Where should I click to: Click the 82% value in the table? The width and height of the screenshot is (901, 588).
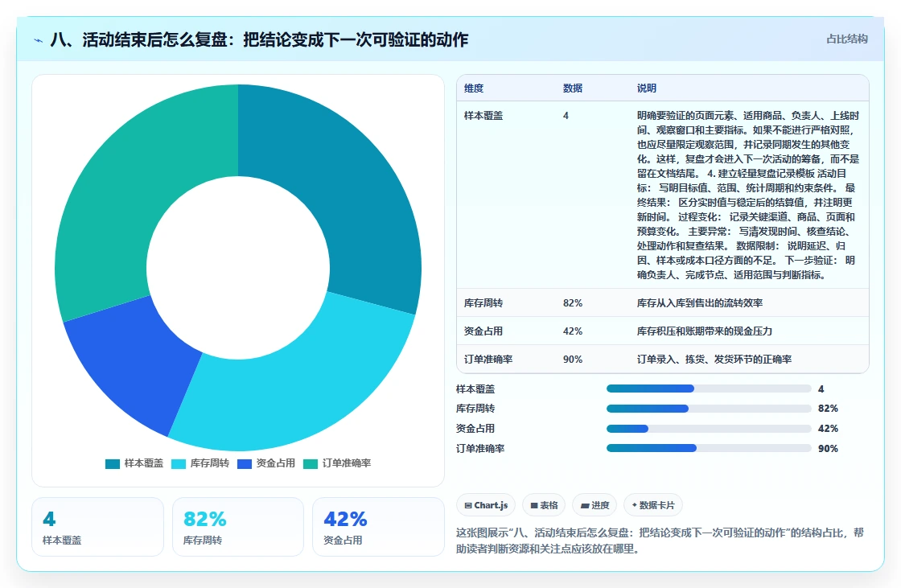tap(573, 303)
